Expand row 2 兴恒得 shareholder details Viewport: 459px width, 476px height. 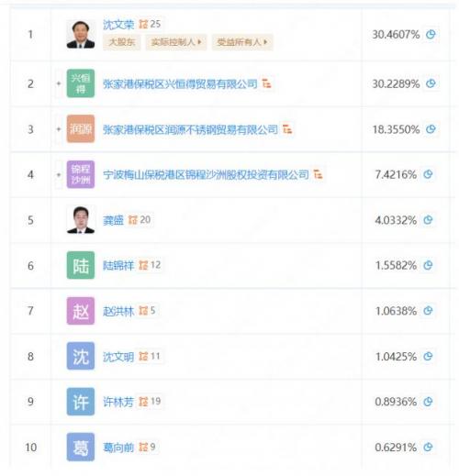pyautogui.click(x=59, y=83)
